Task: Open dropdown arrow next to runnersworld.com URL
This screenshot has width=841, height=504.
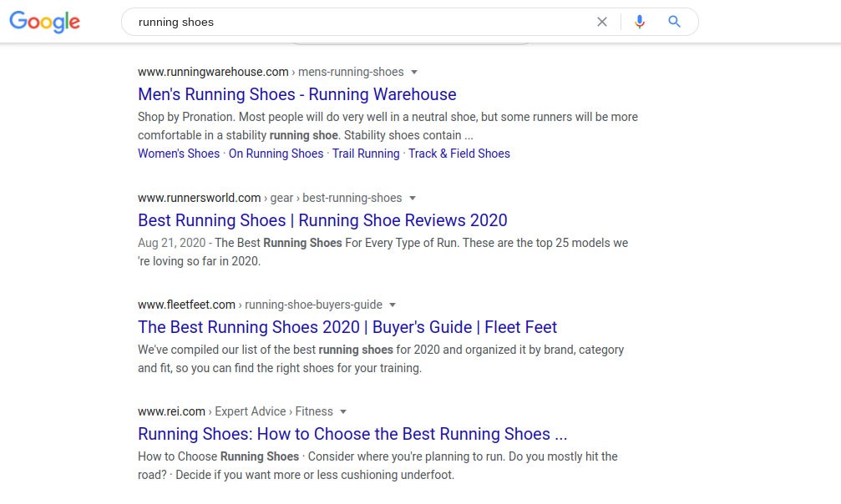Action: 413,198
